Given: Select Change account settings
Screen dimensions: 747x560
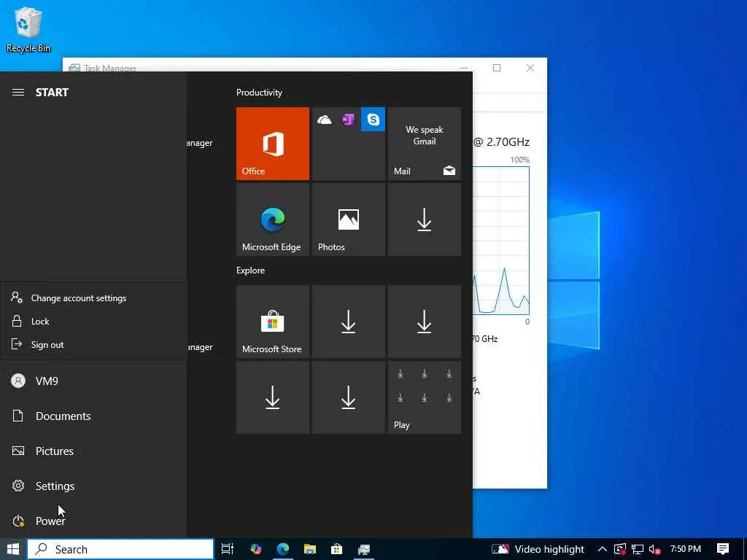Looking at the screenshot, I should point(94,298).
